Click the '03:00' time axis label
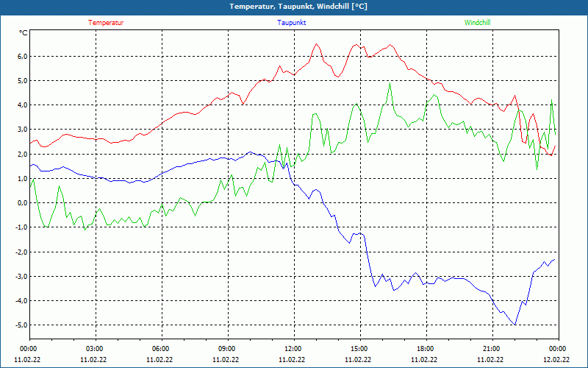This screenshot has width=588, height=368. (94, 349)
